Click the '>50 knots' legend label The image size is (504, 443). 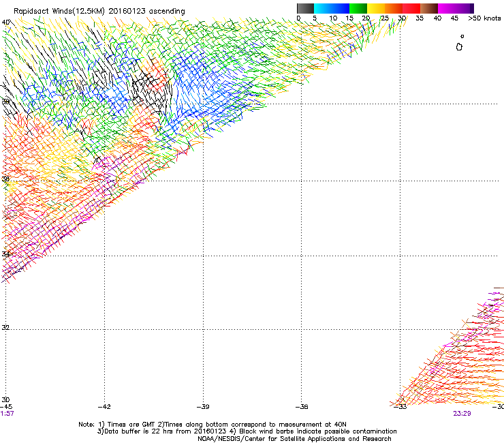point(484,18)
